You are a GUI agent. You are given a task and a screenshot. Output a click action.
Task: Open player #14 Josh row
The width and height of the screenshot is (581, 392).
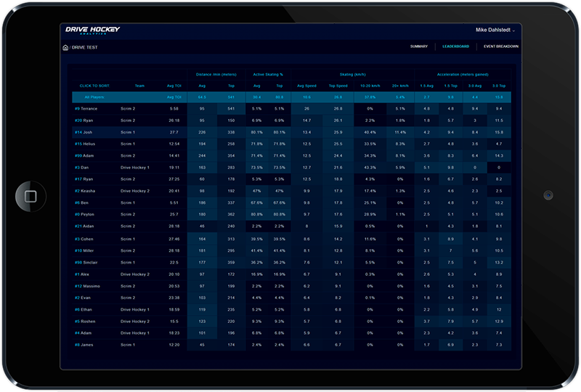pyautogui.click(x=291, y=132)
